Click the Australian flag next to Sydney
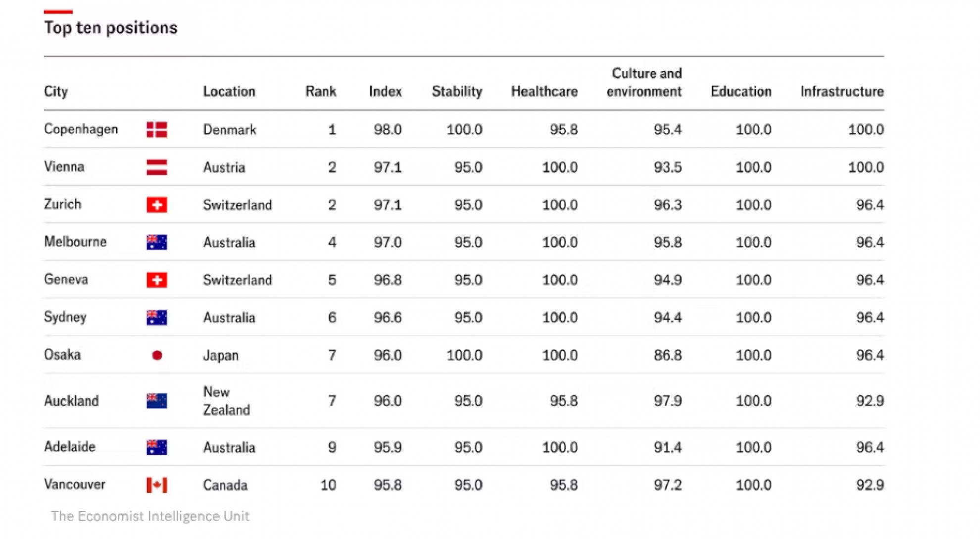This screenshot has height=539, width=980. 157,318
